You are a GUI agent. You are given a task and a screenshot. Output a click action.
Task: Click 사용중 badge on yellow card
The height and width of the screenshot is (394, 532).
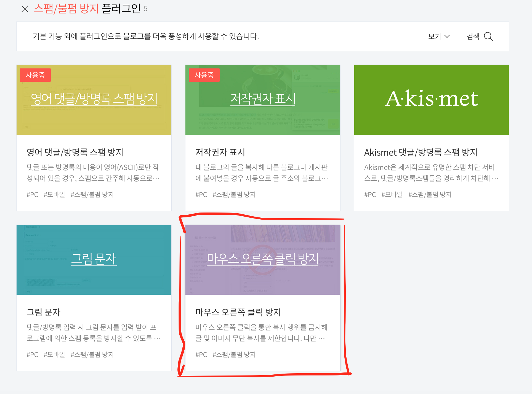tap(35, 75)
